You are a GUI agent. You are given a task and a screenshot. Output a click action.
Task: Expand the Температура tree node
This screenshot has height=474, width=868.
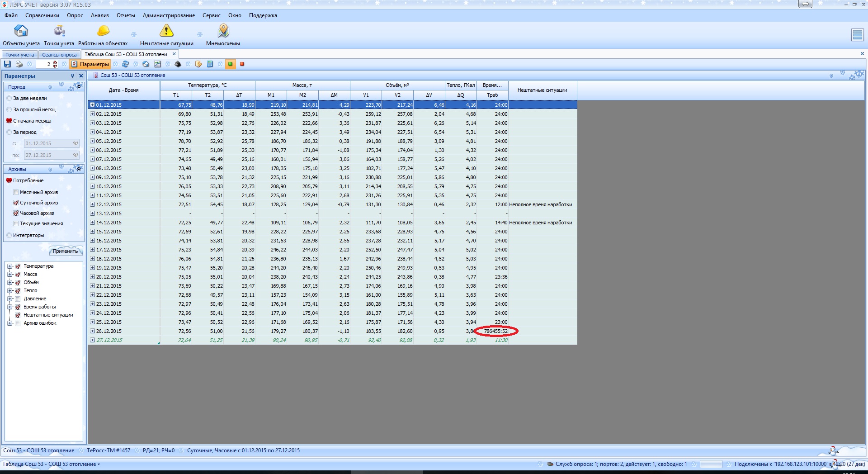click(x=10, y=266)
